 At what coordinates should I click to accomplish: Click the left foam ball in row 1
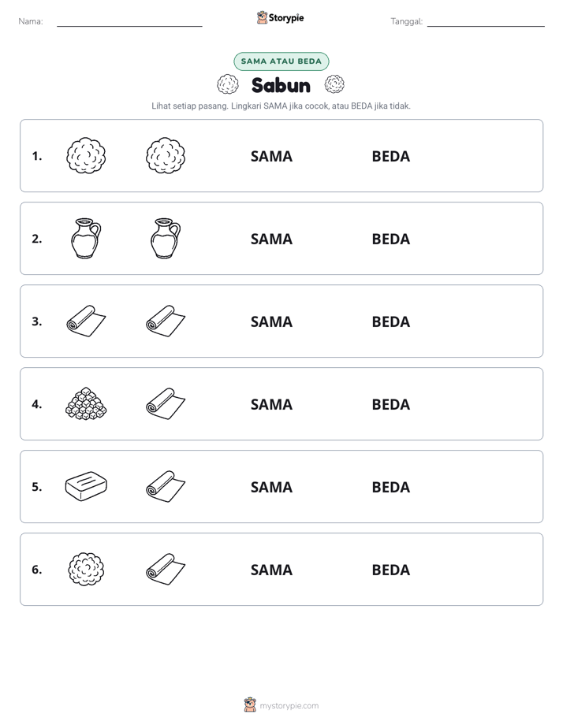(86, 155)
